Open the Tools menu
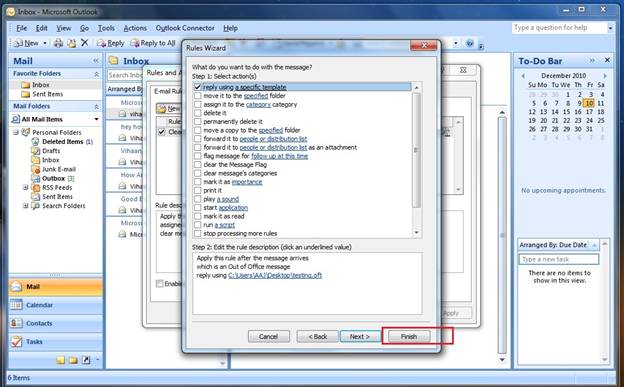 click(x=106, y=28)
